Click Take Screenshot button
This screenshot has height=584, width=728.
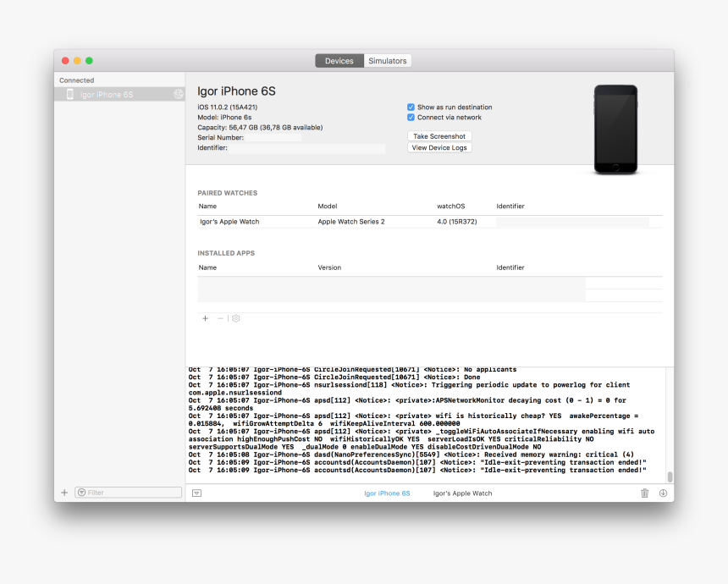coord(439,136)
